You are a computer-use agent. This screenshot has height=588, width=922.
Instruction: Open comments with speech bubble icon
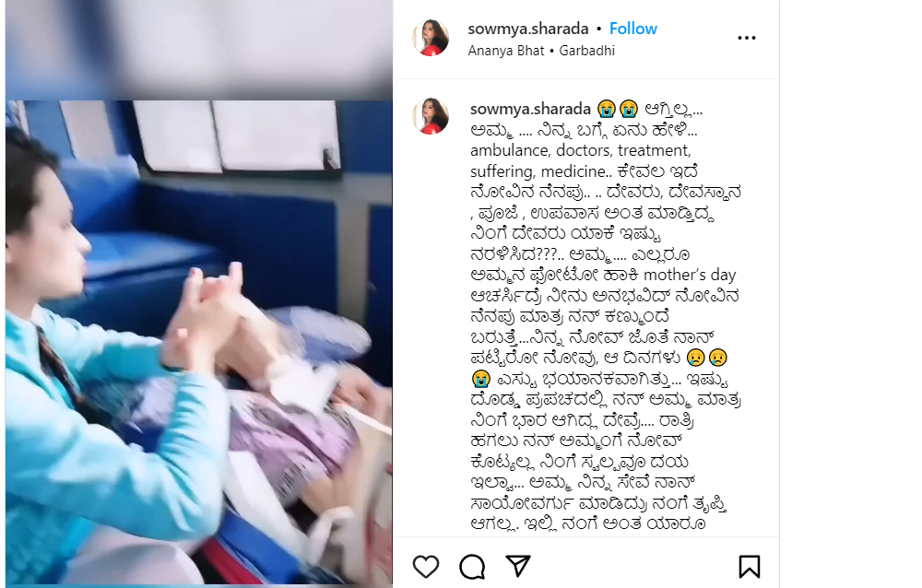point(472,566)
